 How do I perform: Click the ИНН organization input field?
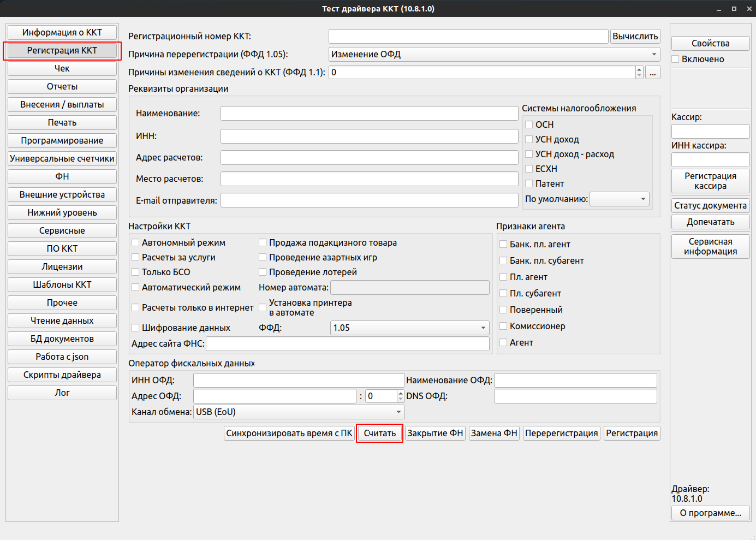click(369, 137)
